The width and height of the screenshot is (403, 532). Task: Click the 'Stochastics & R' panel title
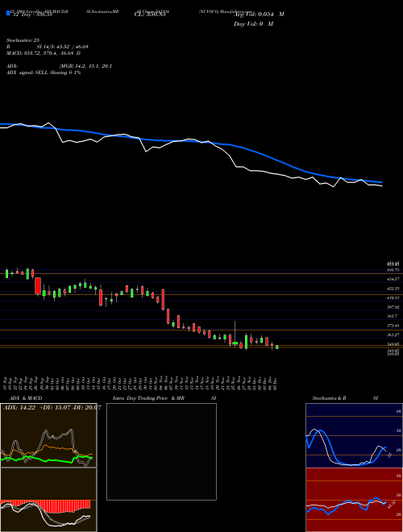click(329, 398)
